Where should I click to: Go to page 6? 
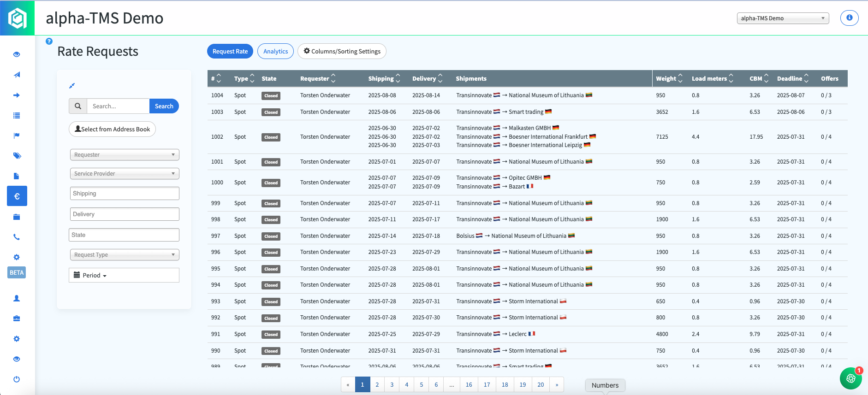(436, 384)
